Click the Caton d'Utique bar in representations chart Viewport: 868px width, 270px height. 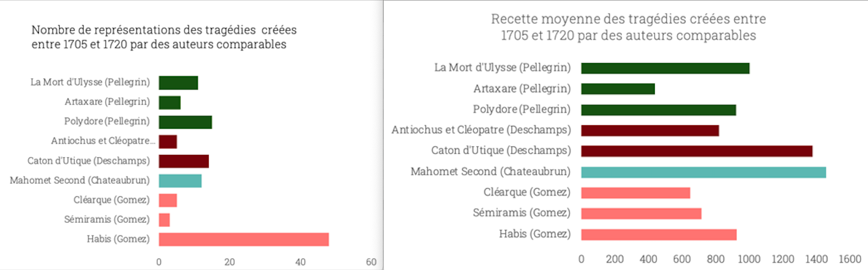point(183,161)
